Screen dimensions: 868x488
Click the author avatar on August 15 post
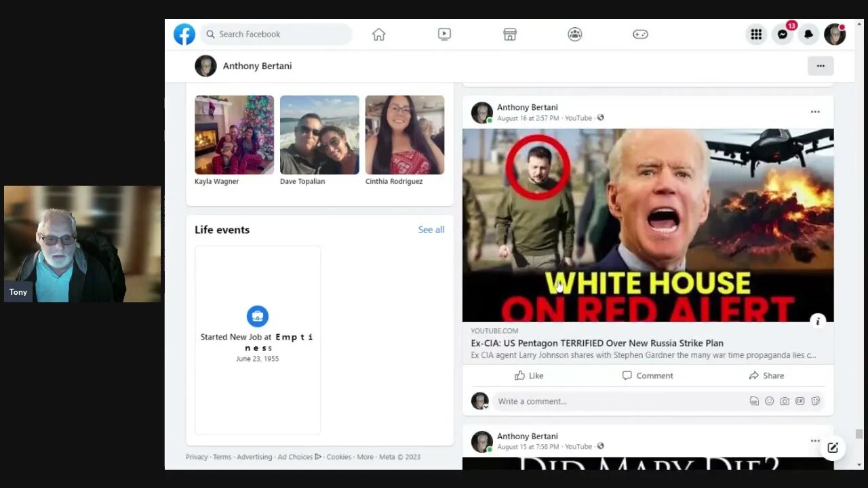point(482,441)
